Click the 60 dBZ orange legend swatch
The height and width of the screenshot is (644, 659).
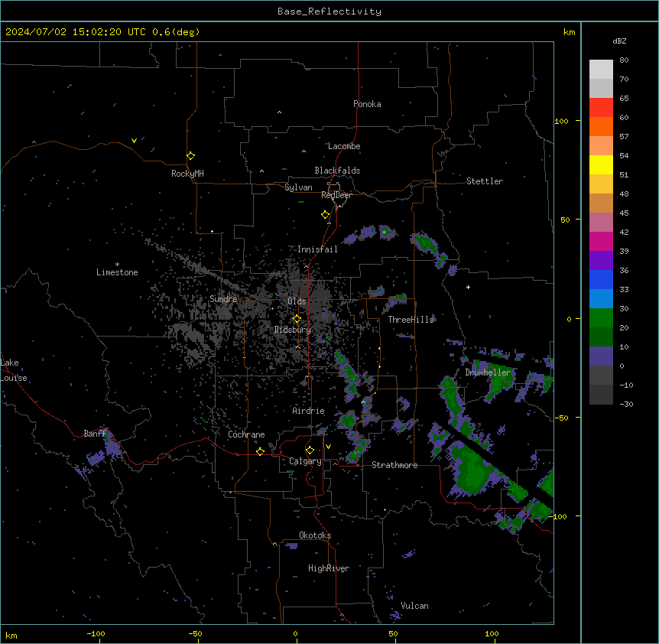(x=601, y=126)
